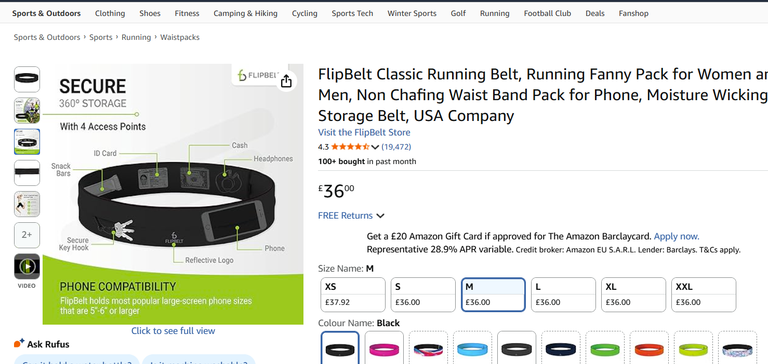Select the runner lifestyle photo thumbnail
This screenshot has height=364, width=768.
point(27,110)
